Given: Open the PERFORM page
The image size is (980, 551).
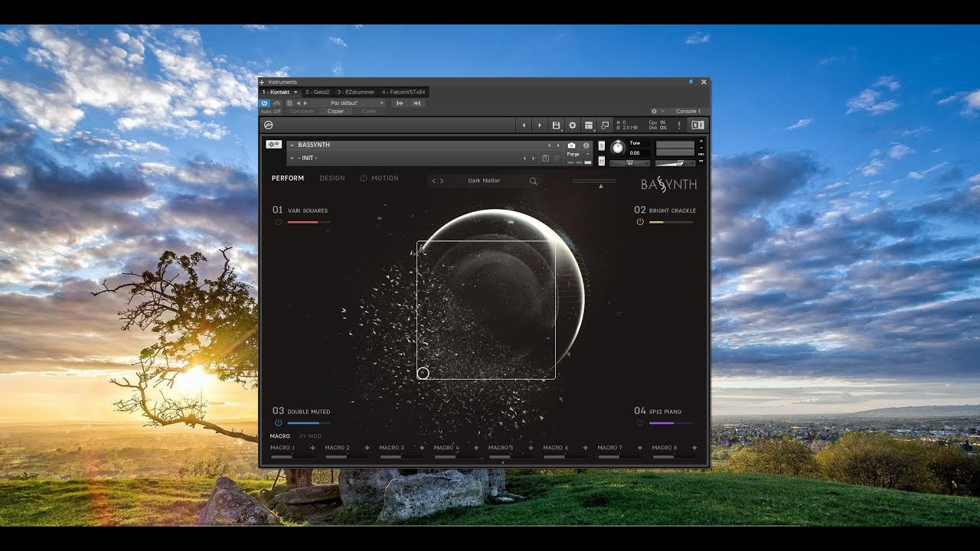Looking at the screenshot, I should pyautogui.click(x=288, y=178).
